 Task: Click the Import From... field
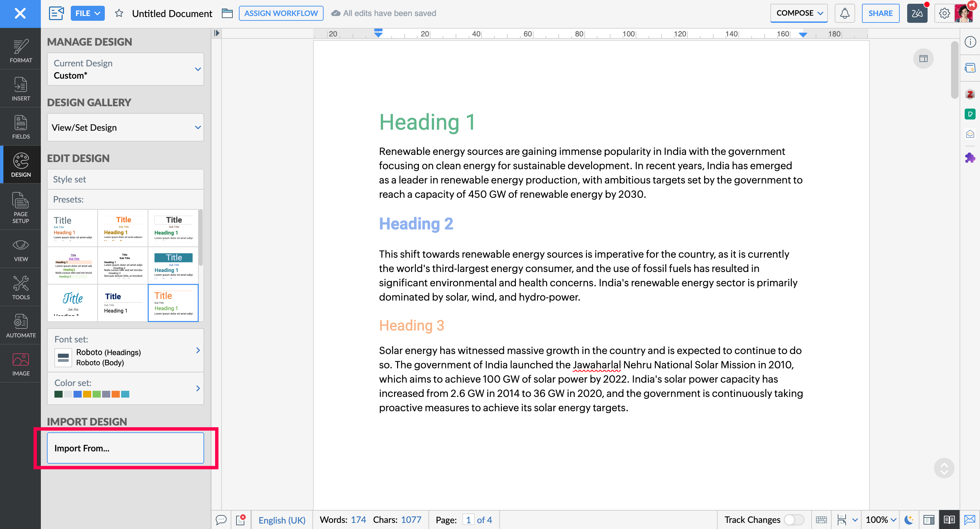pyautogui.click(x=125, y=448)
